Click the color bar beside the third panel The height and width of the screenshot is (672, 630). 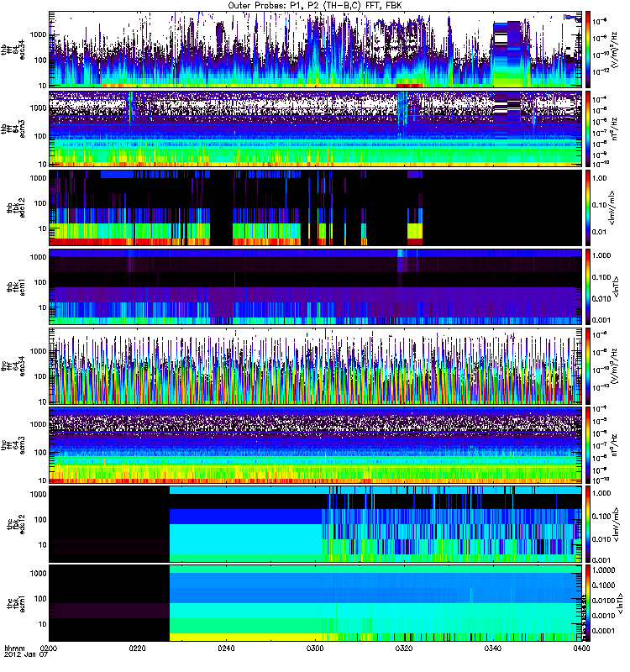pos(590,207)
